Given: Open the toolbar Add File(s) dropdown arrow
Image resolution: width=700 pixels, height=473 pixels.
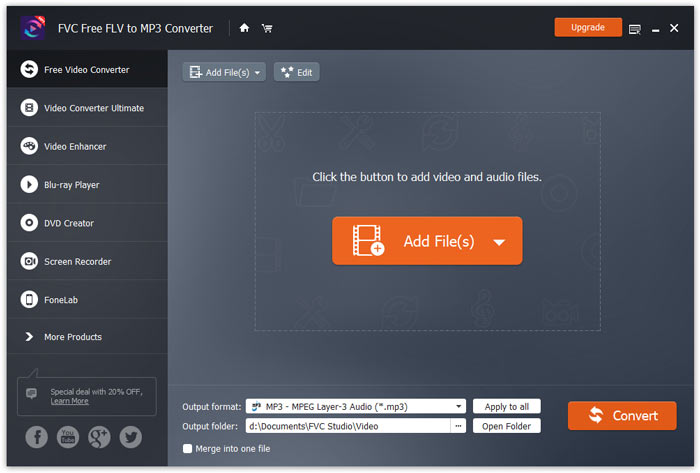Looking at the screenshot, I should click(259, 73).
